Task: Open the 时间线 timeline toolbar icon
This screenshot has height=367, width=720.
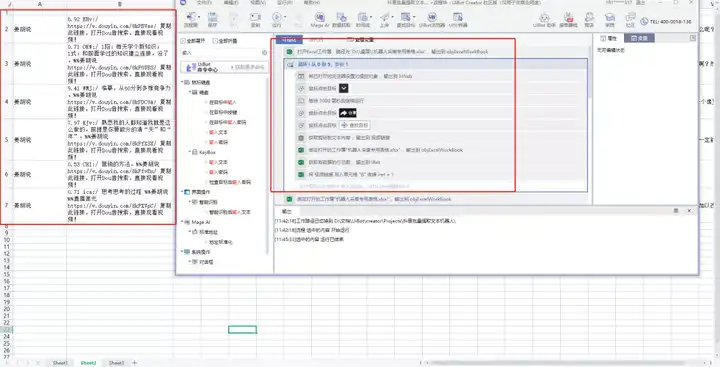Action: tap(362, 19)
